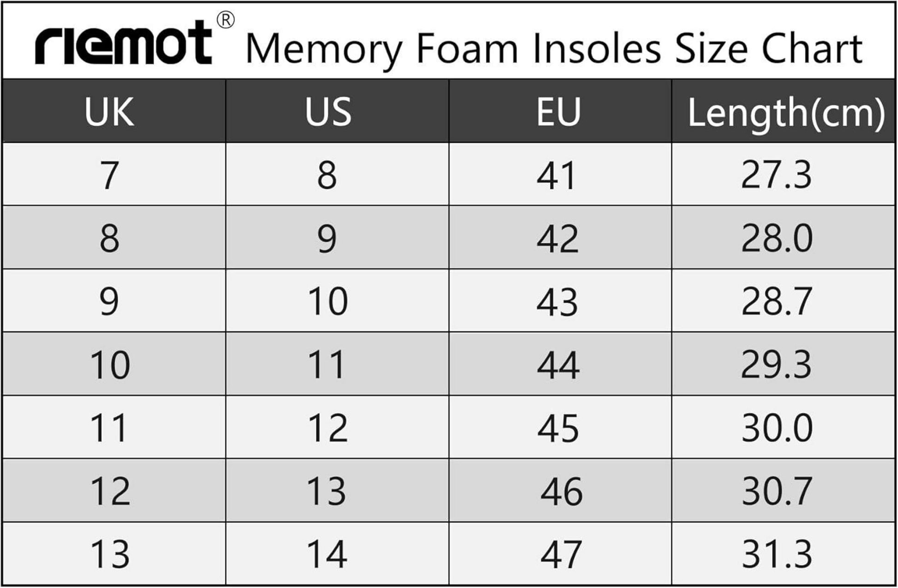Select the UK column header
This screenshot has height=588, width=898.
click(109, 112)
